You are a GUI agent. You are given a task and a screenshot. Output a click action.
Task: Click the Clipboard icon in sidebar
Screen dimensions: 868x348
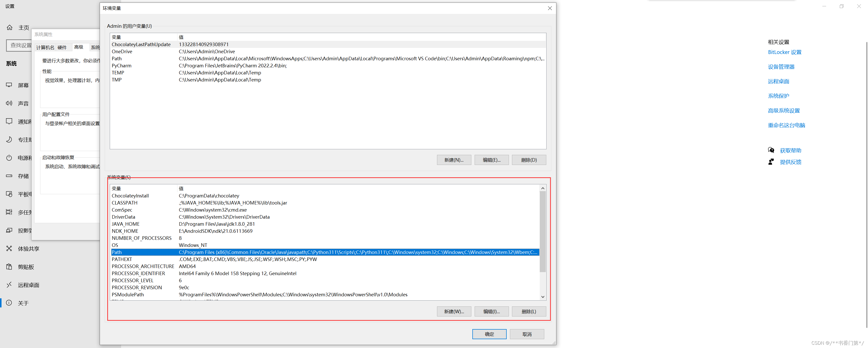pyautogui.click(x=9, y=267)
